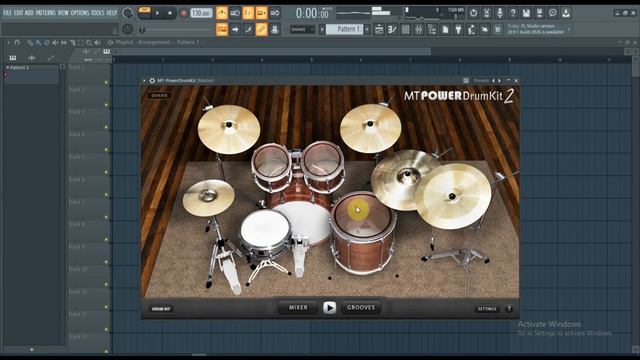Click the scissors cut icon in top toolbar

(487, 13)
